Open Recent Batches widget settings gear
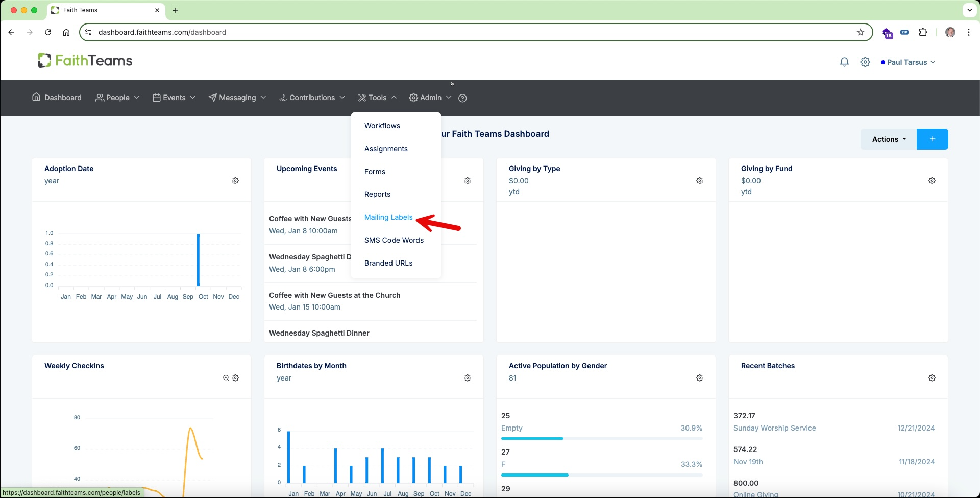The height and width of the screenshot is (498, 980). (932, 378)
